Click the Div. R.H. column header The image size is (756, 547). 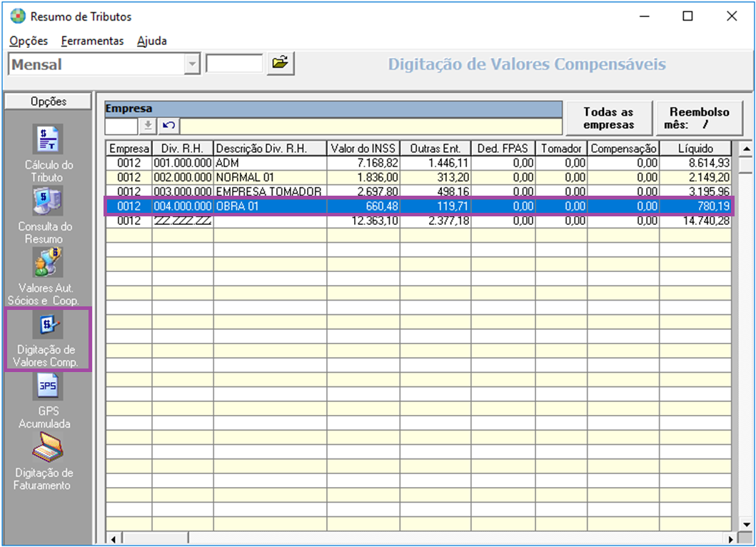(x=182, y=148)
